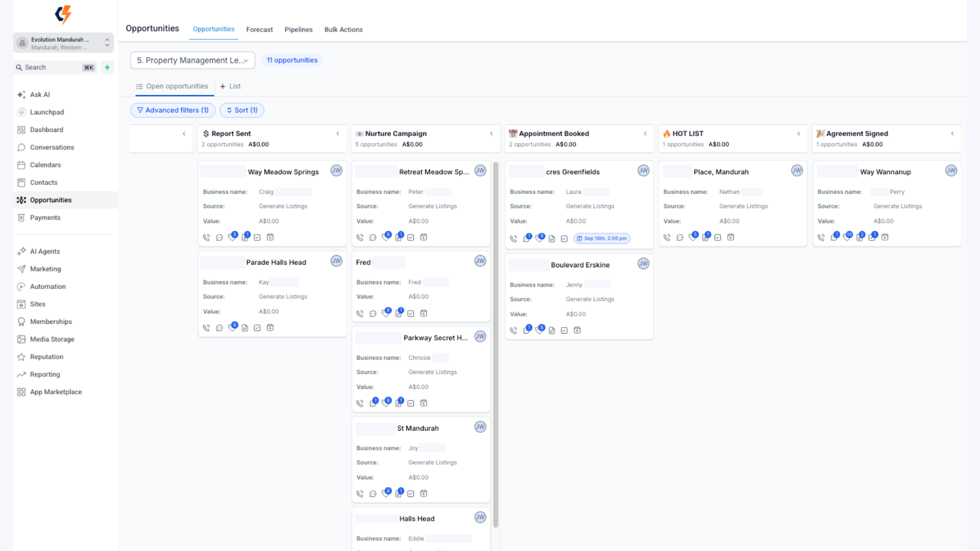Click JW avatar on Boulevard Erskine card
The image size is (980, 551).
(x=643, y=264)
